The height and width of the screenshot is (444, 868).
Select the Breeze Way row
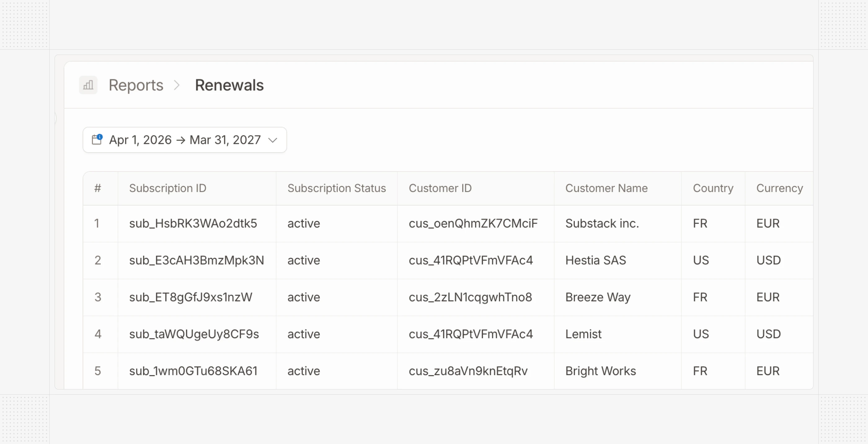coord(598,297)
